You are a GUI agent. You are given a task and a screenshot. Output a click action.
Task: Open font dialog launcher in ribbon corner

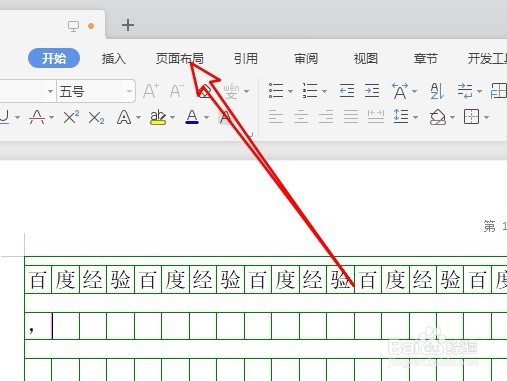click(251, 135)
